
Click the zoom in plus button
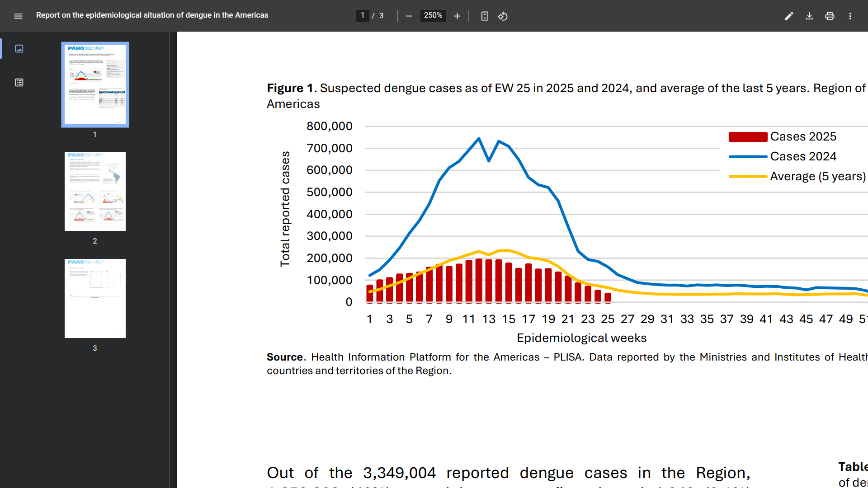(457, 16)
